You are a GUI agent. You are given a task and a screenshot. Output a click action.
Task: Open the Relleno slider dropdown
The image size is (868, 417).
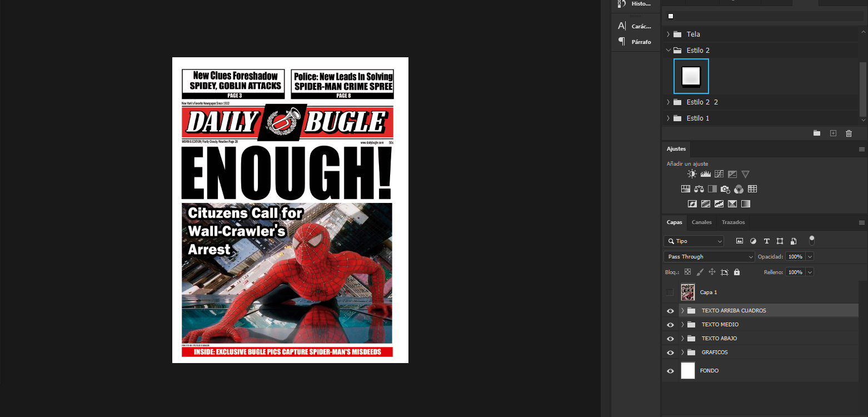(x=810, y=272)
